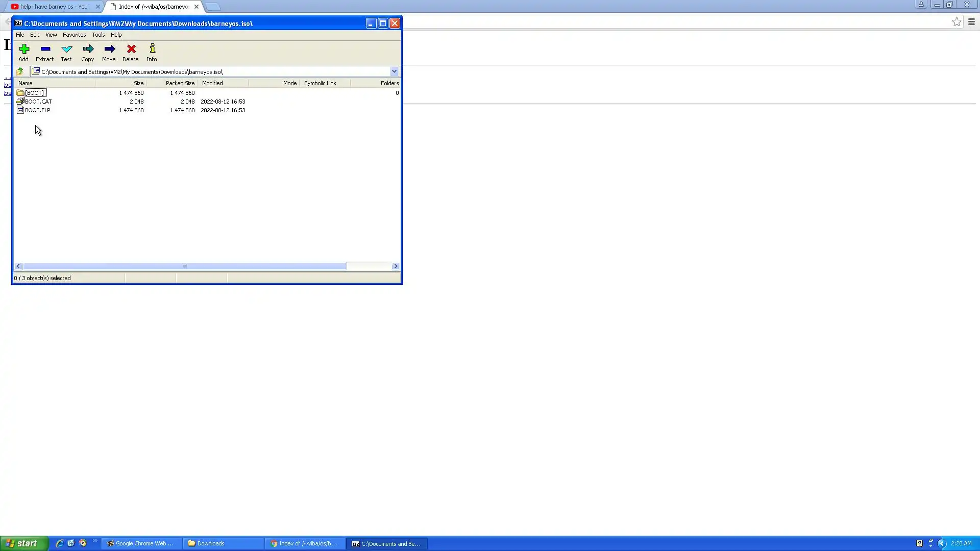This screenshot has width=980, height=551.
Task: Switch to the YouTube barney os tab
Action: [x=54, y=7]
